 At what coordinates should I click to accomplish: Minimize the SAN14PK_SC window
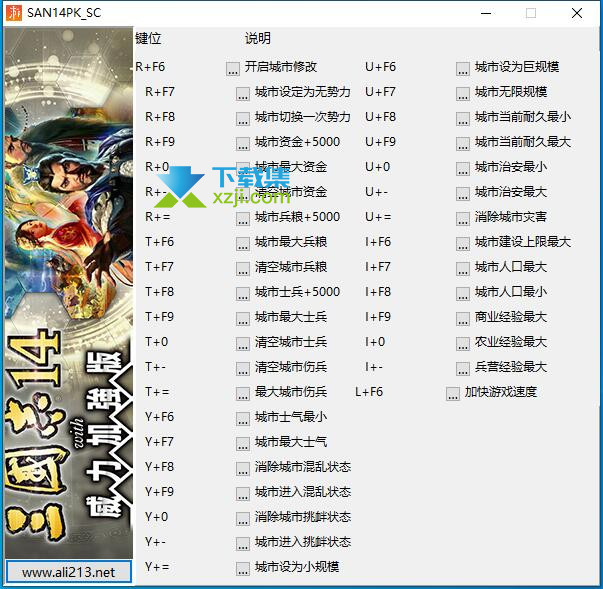pyautogui.click(x=486, y=13)
